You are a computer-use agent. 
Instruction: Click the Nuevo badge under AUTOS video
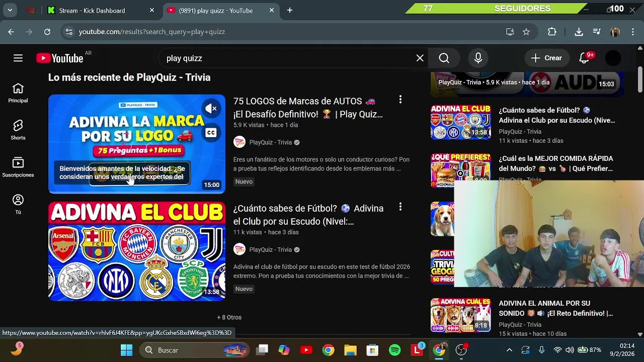[244, 182]
